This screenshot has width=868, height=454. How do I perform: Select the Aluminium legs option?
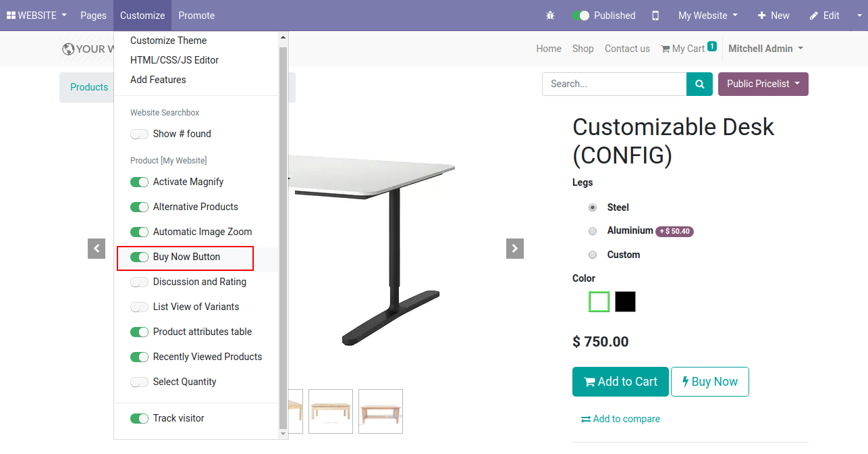point(593,231)
